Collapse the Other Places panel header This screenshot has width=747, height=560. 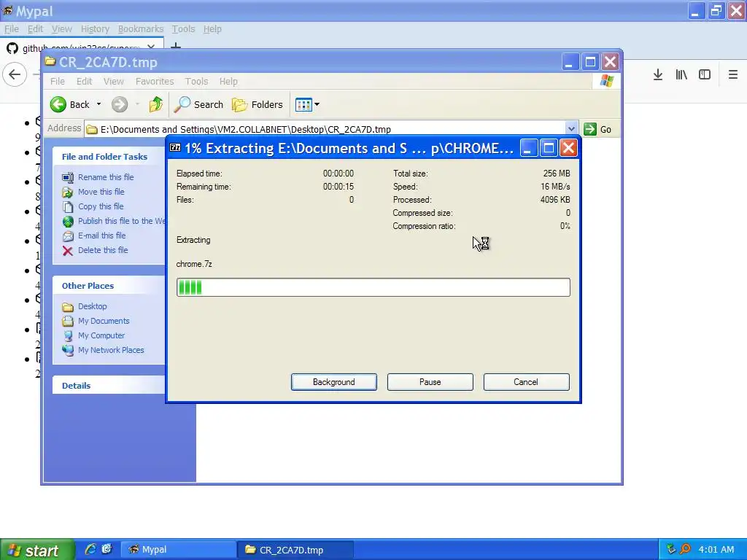coord(109,286)
